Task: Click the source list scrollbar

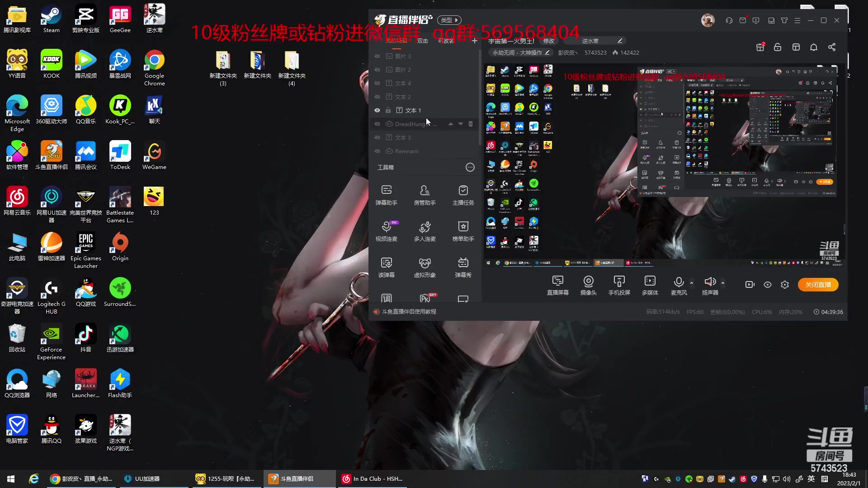Action: click(479, 97)
